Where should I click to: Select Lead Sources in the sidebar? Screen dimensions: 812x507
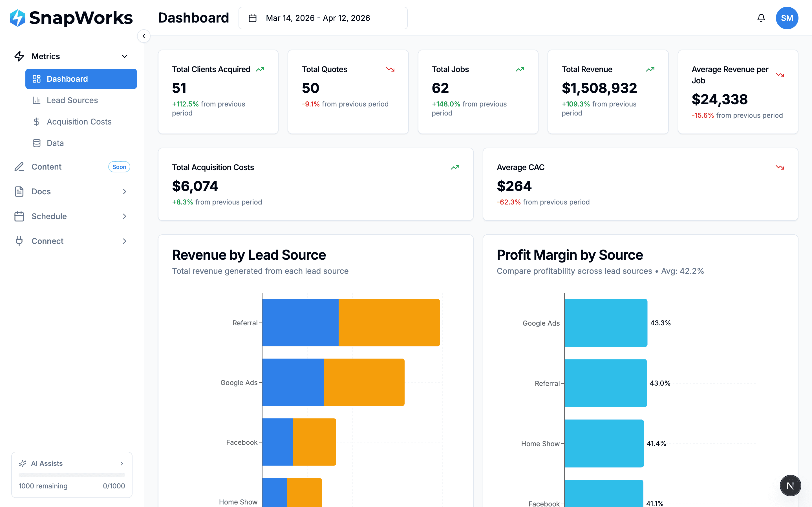click(x=72, y=100)
